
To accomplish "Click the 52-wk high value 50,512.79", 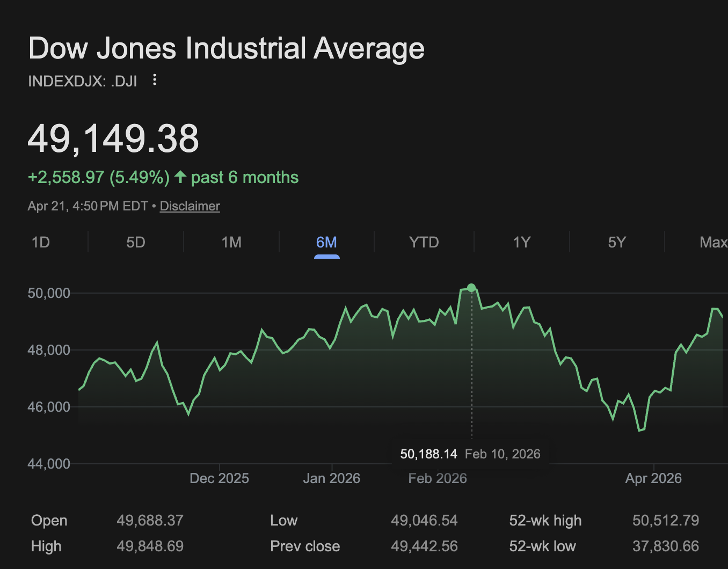I will 665,520.
